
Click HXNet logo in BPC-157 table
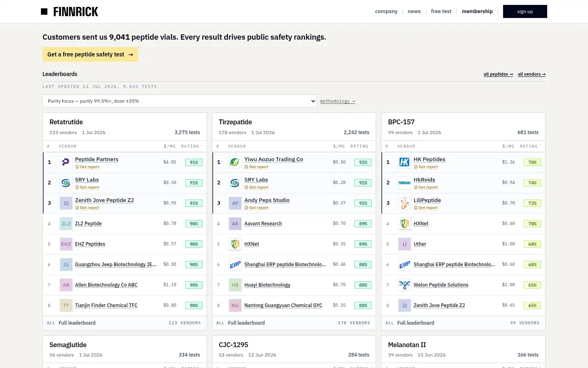[404, 224]
